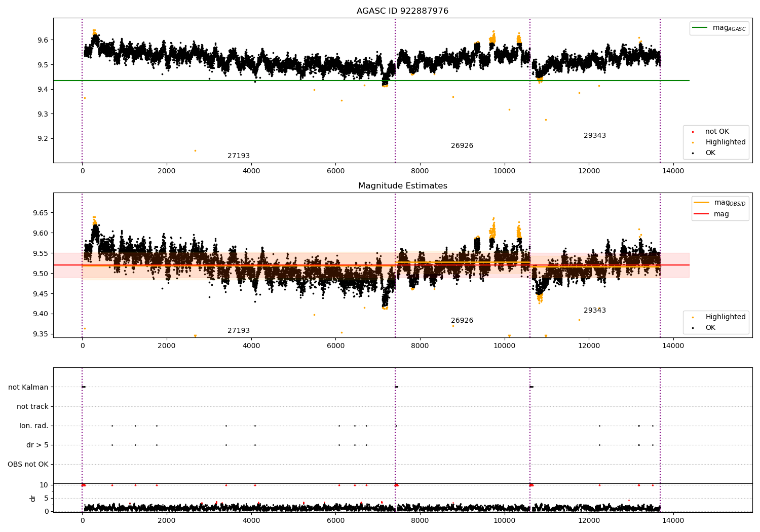This screenshot has width=760, height=532.
Task: Click "Highlighted" legend label in Magnitude Estimates plot
Action: tap(726, 317)
